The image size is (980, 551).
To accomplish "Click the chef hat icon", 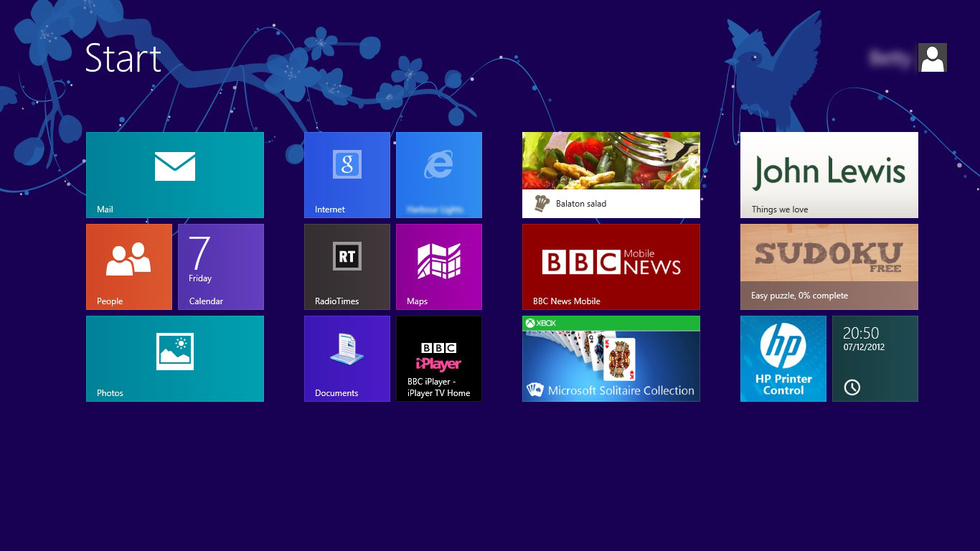I will click(542, 204).
